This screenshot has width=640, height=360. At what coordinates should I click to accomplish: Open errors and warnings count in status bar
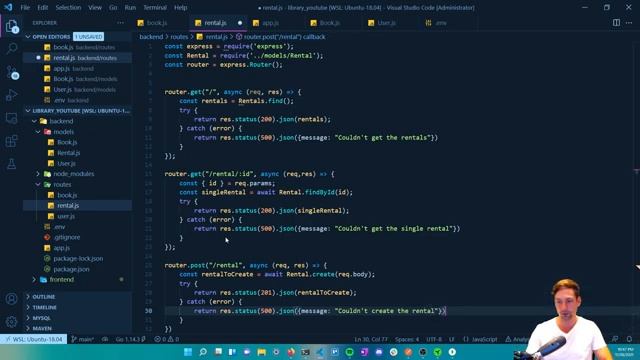click(167, 339)
